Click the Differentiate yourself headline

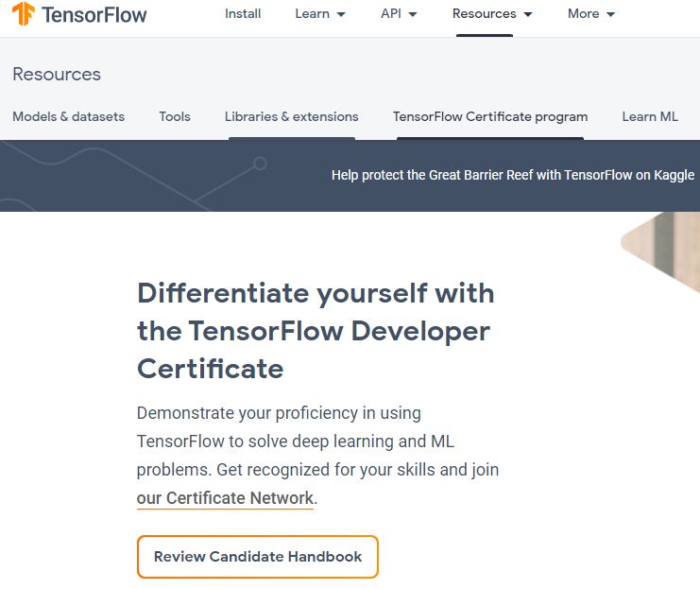coord(316,331)
